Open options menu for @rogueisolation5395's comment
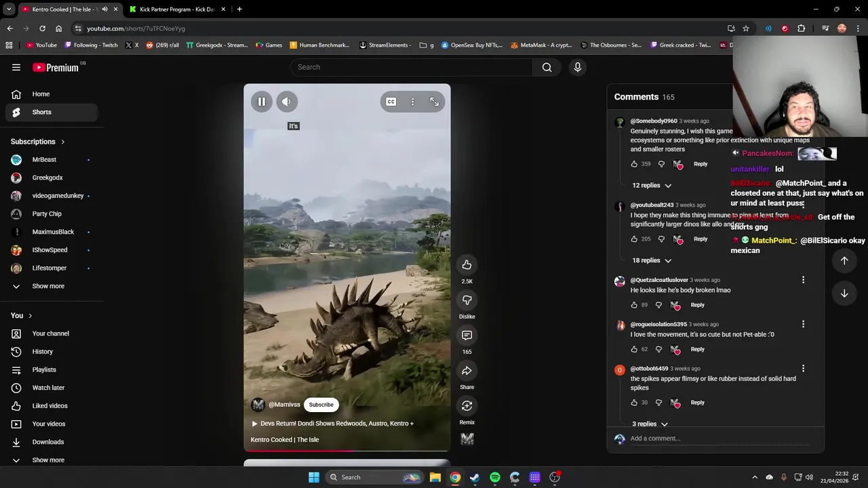868x488 pixels. 803,325
